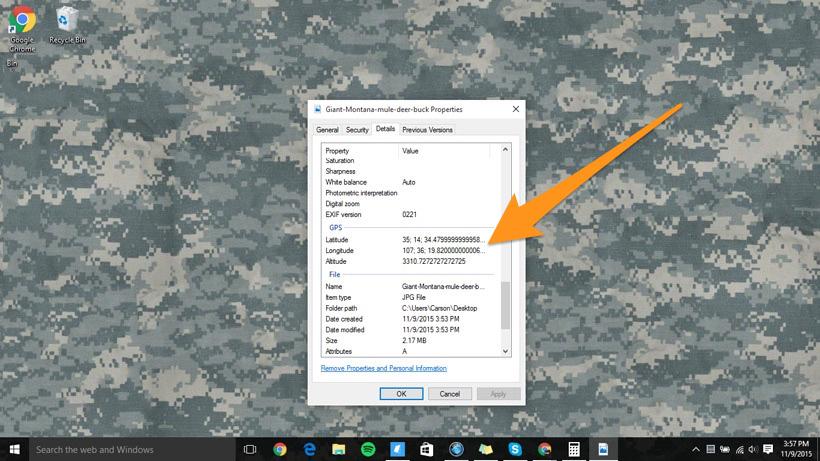
Task: Close the Properties dialog
Action: (x=516, y=109)
